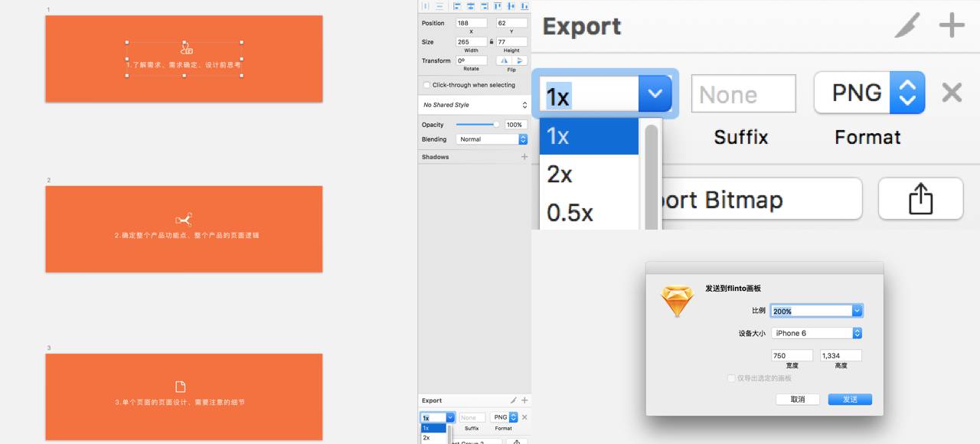The height and width of the screenshot is (444, 980).
Task: Click the small inspector Suffix None field
Action: (x=472, y=417)
